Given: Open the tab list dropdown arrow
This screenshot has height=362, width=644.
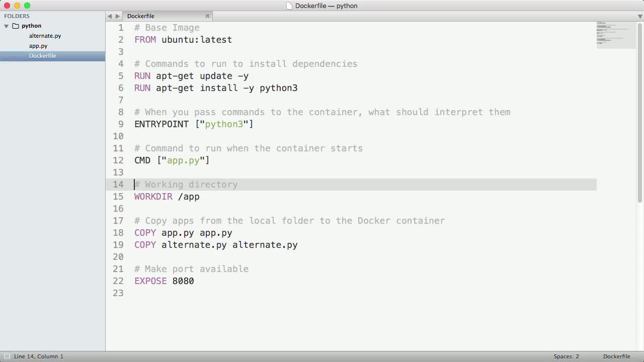Looking at the screenshot, I should tap(640, 16).
